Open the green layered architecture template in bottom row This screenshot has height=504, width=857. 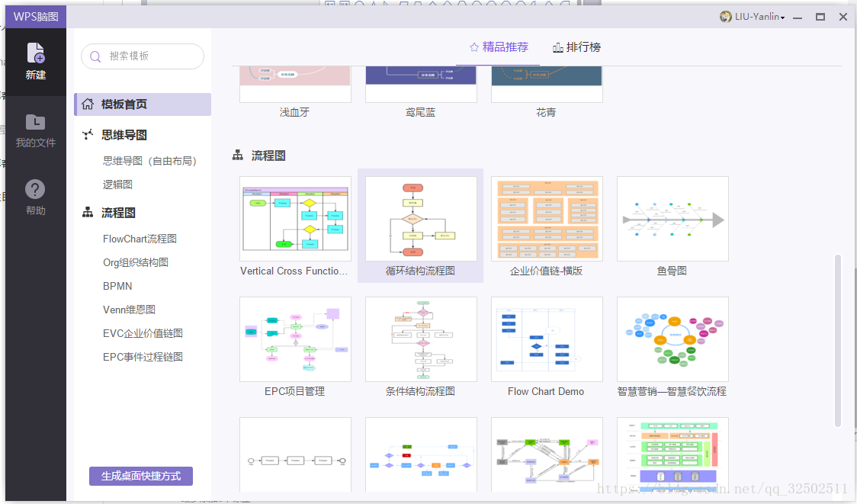click(x=672, y=454)
